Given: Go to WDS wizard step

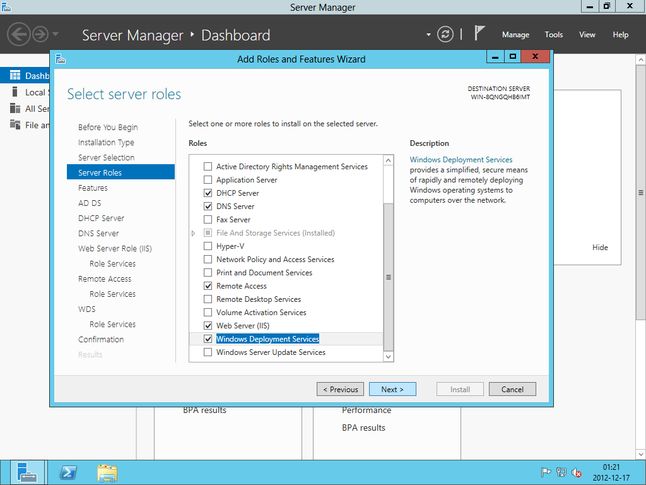Looking at the screenshot, I should (87, 309).
